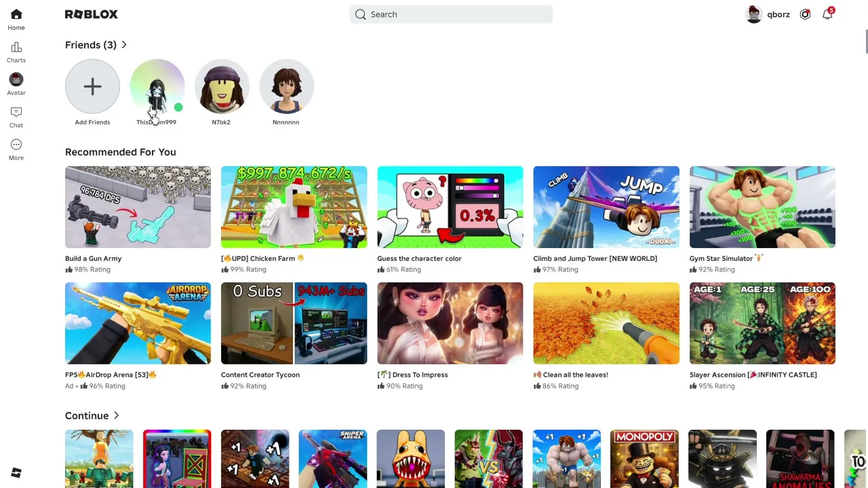Viewport: 868px width, 488px height.
Task: Click the Add Friends plus icon
Action: click(92, 86)
